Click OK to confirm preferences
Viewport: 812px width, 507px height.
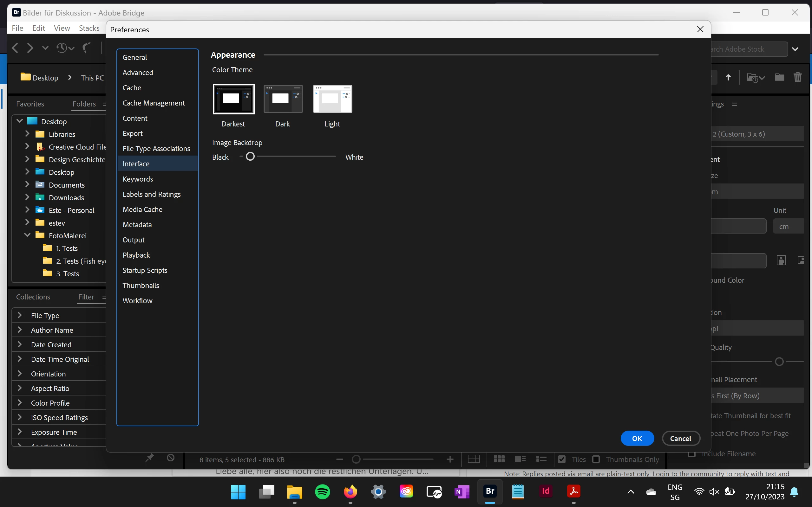[637, 438]
